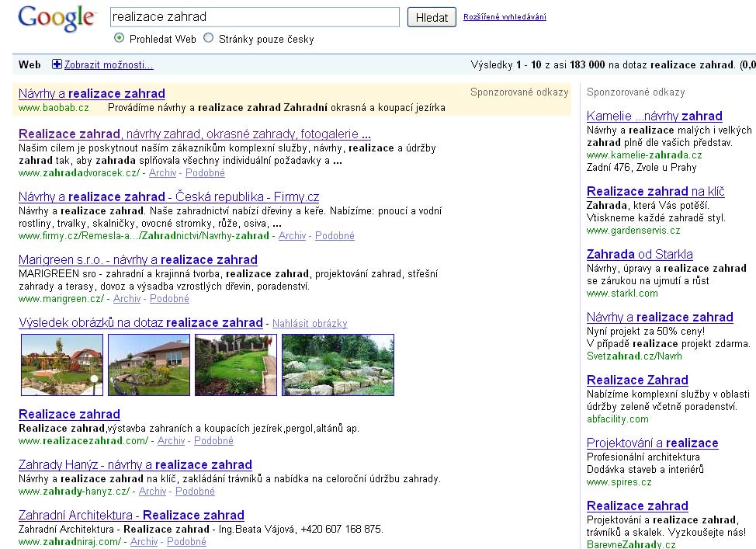This screenshot has width=756, height=549.
Task: Open sidebar ad Kamelie ...návrhy zahrad
Action: point(654,116)
